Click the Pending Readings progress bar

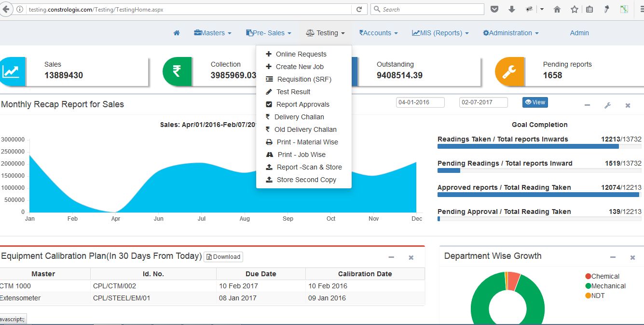(x=539, y=170)
